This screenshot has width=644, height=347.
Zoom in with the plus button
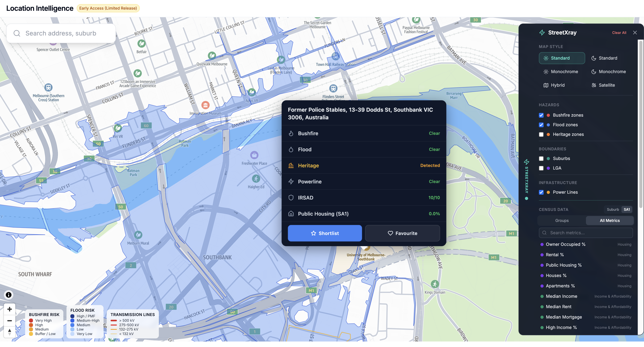tap(9, 309)
